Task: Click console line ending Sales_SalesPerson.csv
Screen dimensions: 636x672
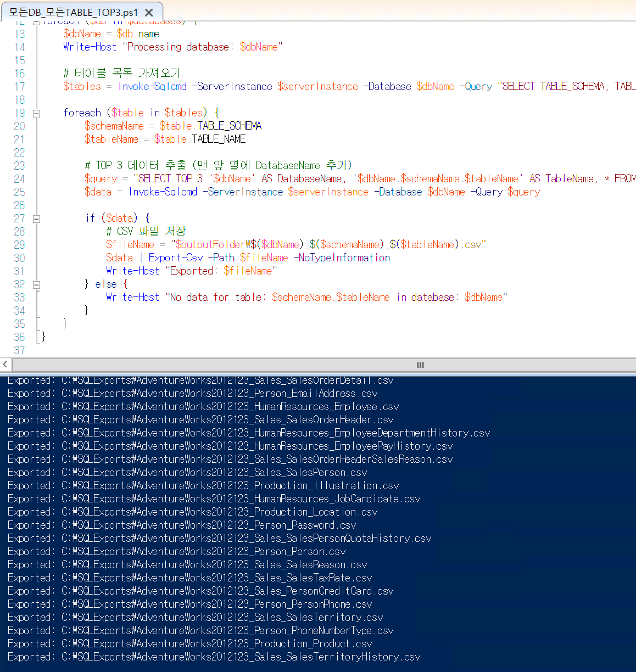Action: (187, 472)
